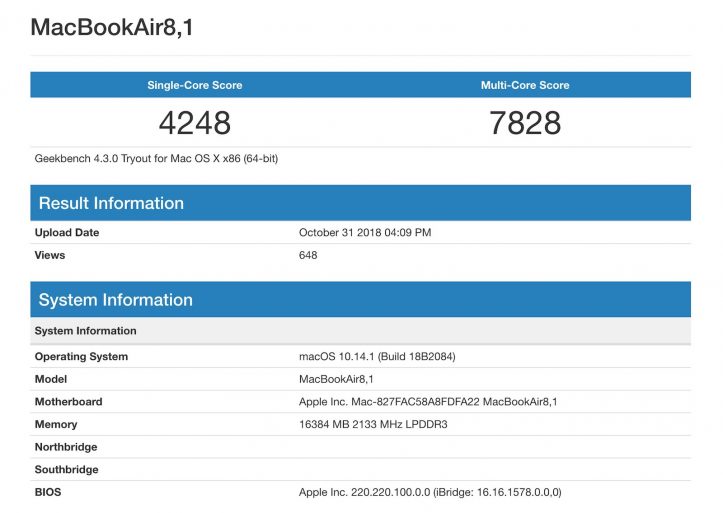Click the Northbridge label
Image resolution: width=723 pixels, height=513 pixels.
(x=66, y=447)
